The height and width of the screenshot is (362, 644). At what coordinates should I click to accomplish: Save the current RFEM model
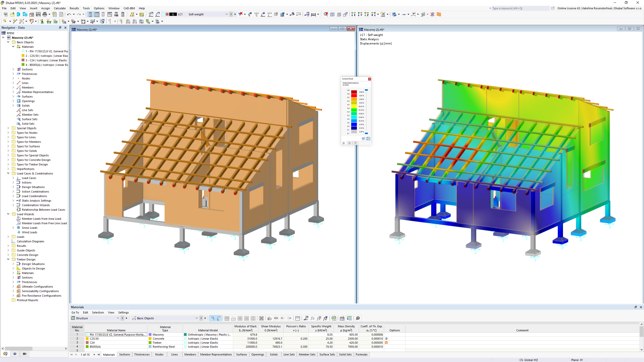38,14
